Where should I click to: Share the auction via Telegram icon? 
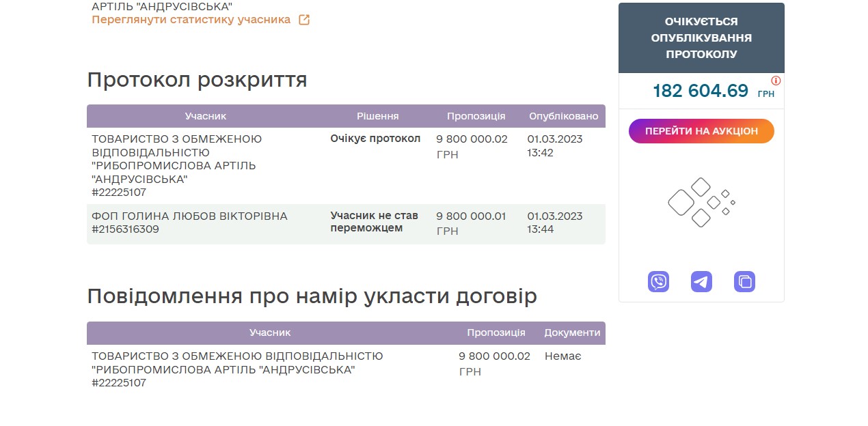[x=701, y=281]
